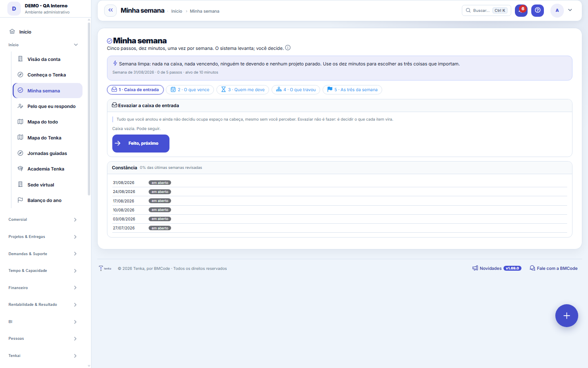
Task: Click the info icon beside the subtitle
Action: click(x=288, y=48)
